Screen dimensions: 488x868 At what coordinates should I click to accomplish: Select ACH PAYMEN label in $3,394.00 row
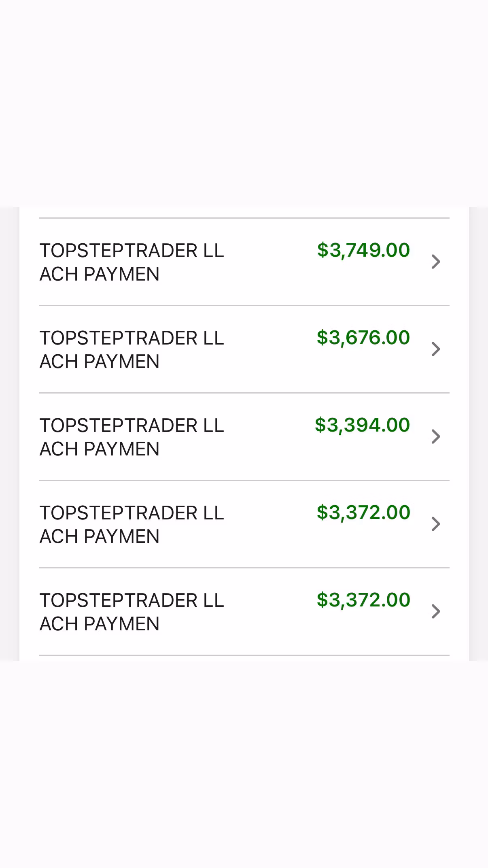100,449
